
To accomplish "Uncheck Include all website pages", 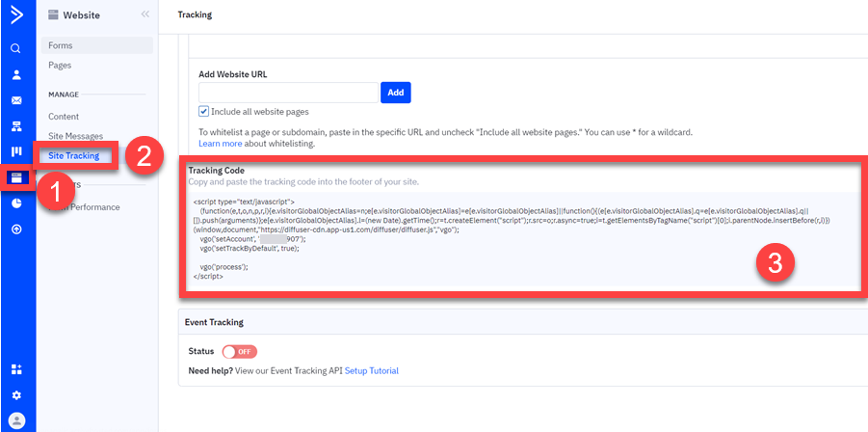I will pos(203,111).
